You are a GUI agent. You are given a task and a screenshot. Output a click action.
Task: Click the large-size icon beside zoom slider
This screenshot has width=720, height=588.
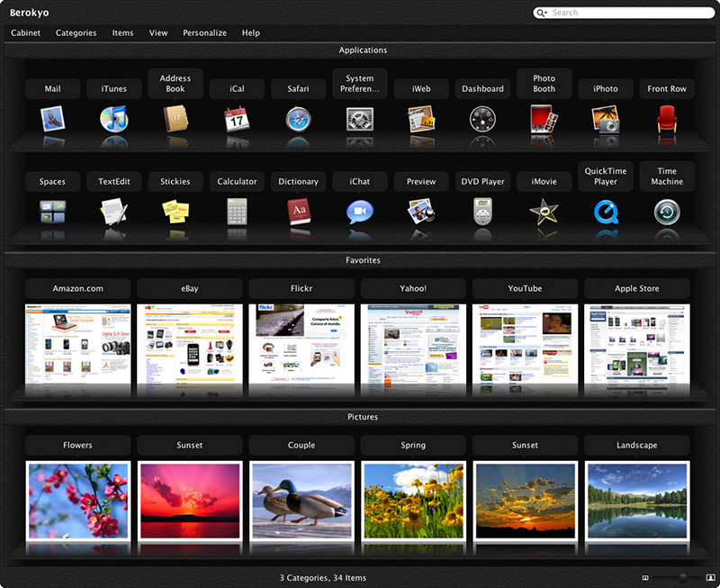click(x=711, y=577)
